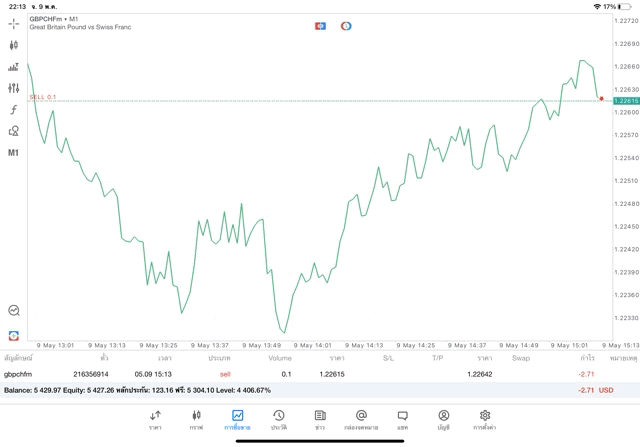640x447 pixels.
Task: Tap the 1.22720 price scale label
Action: pyautogui.click(x=627, y=21)
